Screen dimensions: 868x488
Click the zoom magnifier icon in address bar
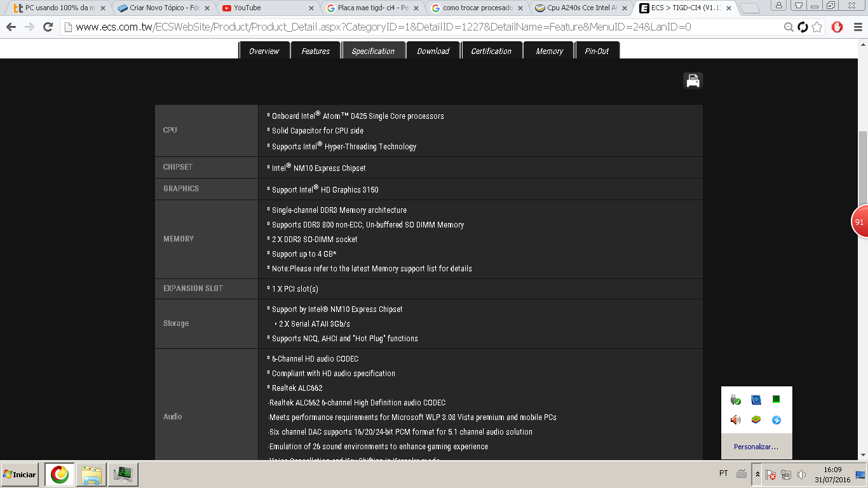[789, 27]
